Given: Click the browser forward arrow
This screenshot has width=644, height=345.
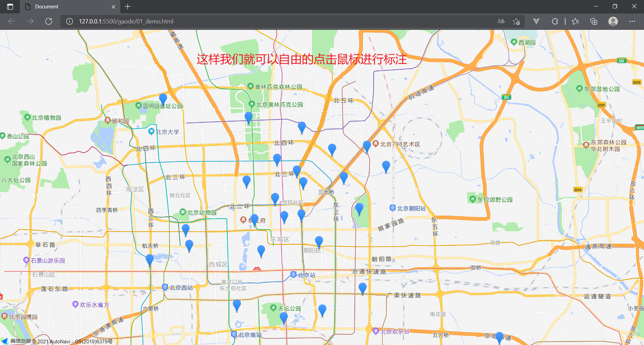Looking at the screenshot, I should tap(30, 21).
